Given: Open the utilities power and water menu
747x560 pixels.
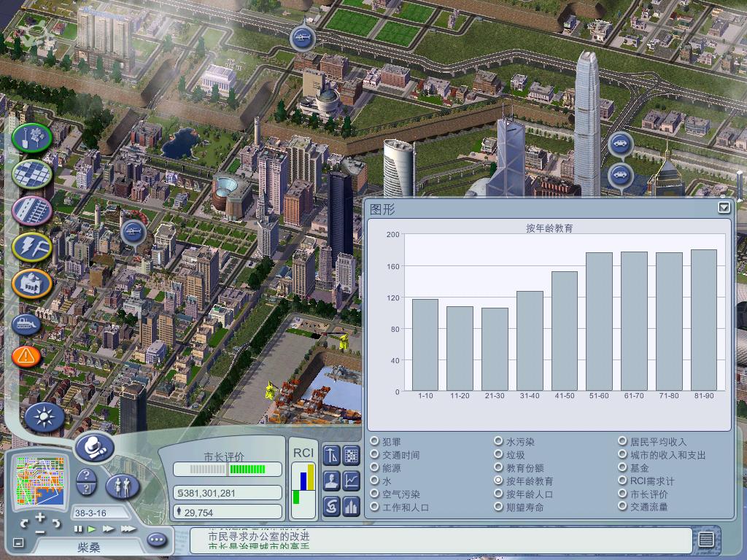Looking at the screenshot, I should (x=32, y=246).
